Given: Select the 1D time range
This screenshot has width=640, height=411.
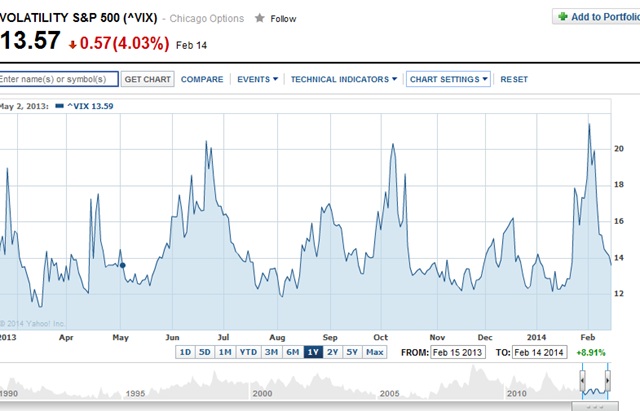Looking at the screenshot, I should pos(185,352).
